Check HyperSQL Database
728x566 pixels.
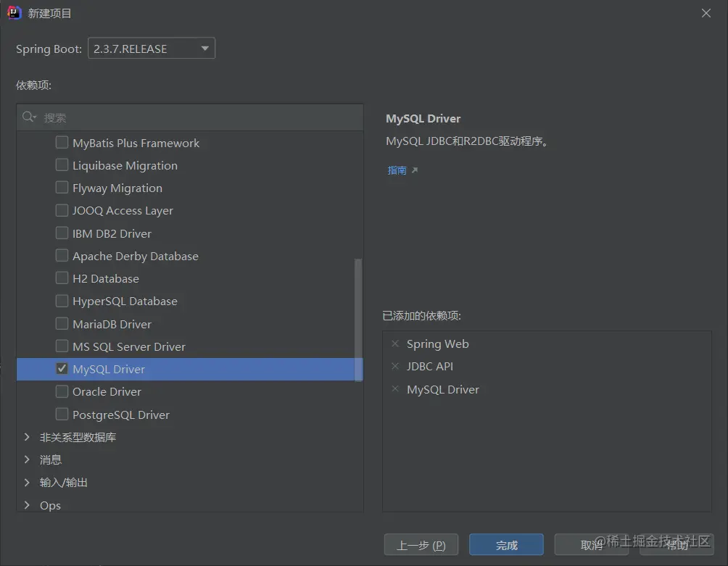click(62, 301)
